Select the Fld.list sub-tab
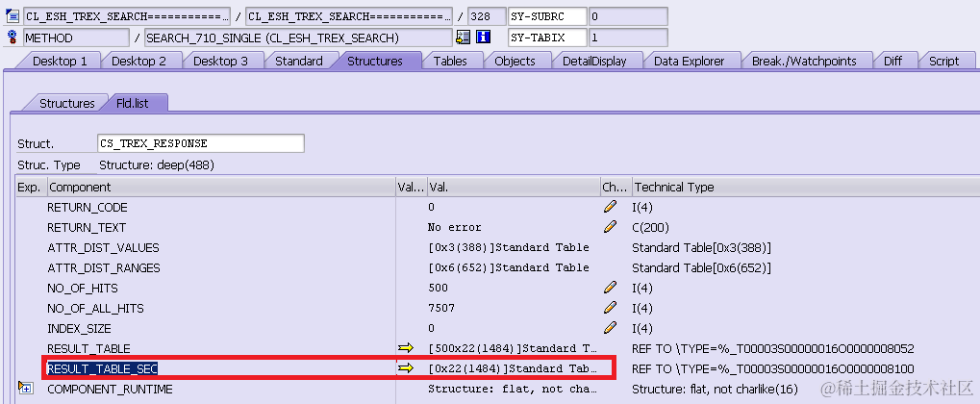980x404 pixels. (133, 103)
